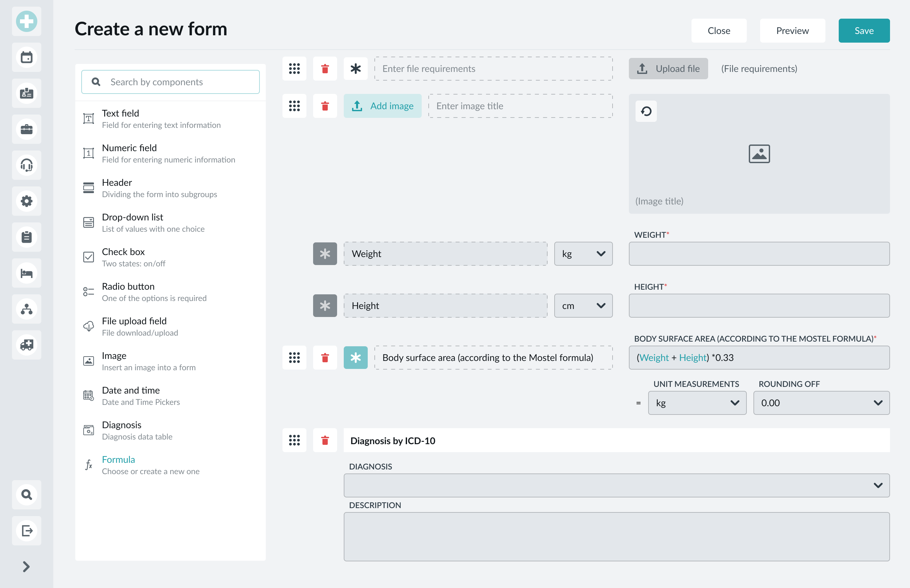Viewport: 910px width, 588px height.
Task: Toggle required asterisk for Body surface area
Action: [x=355, y=357]
